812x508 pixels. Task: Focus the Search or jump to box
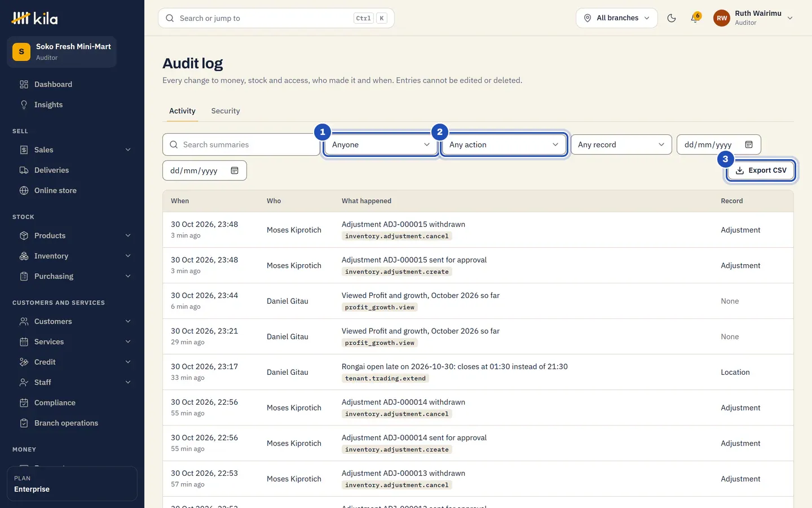coord(276,18)
